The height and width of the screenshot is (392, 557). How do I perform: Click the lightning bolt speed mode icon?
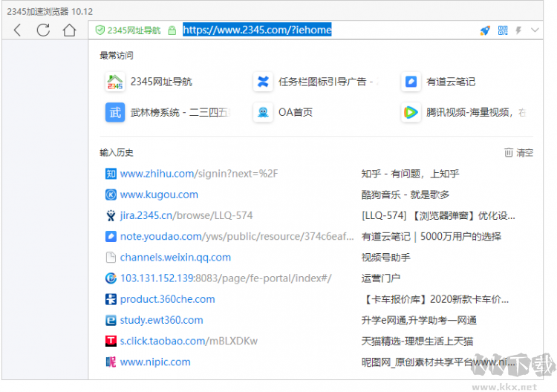(518, 30)
